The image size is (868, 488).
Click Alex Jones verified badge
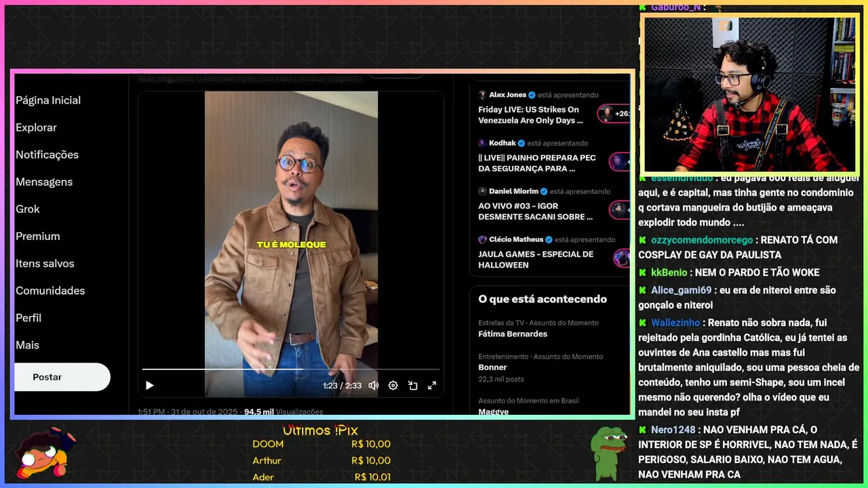coord(532,95)
